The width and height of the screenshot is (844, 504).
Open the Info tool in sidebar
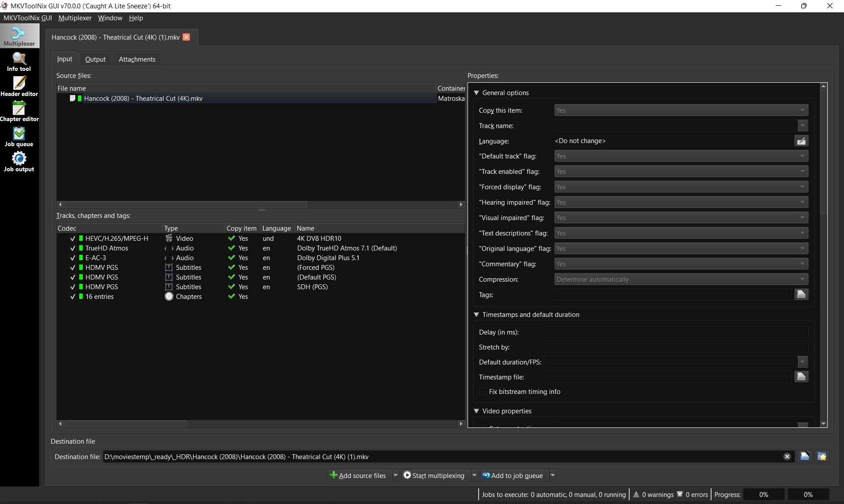pyautogui.click(x=19, y=62)
